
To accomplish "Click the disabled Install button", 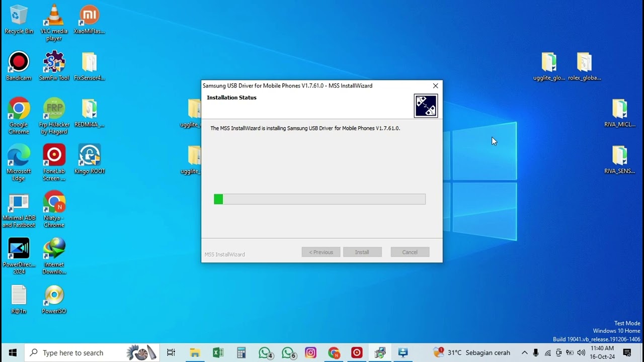I will point(362,252).
